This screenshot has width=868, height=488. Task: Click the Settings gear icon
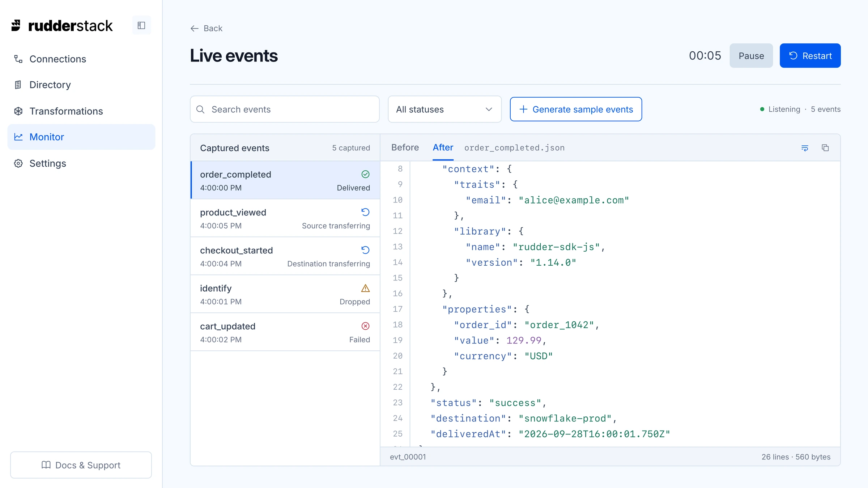click(x=18, y=163)
